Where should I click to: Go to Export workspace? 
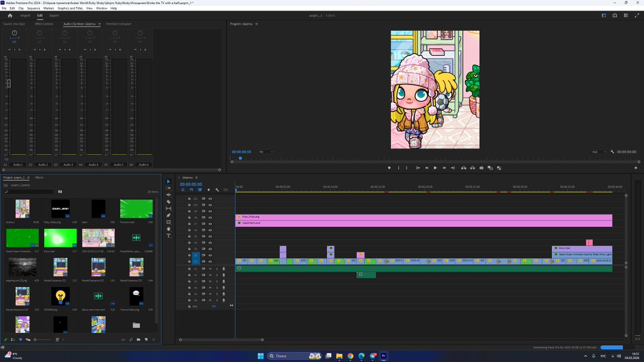coord(54,16)
